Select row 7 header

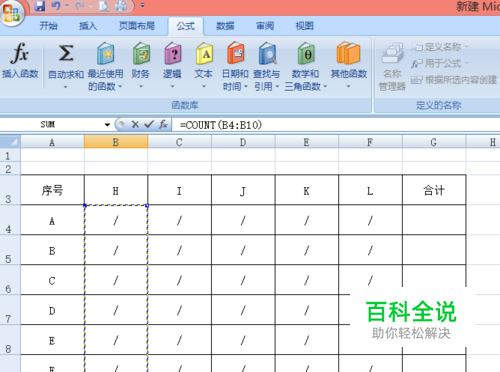(10, 310)
